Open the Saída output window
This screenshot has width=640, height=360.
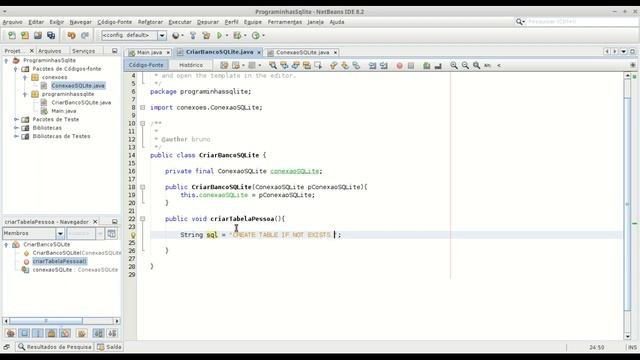pyautogui.click(x=109, y=347)
